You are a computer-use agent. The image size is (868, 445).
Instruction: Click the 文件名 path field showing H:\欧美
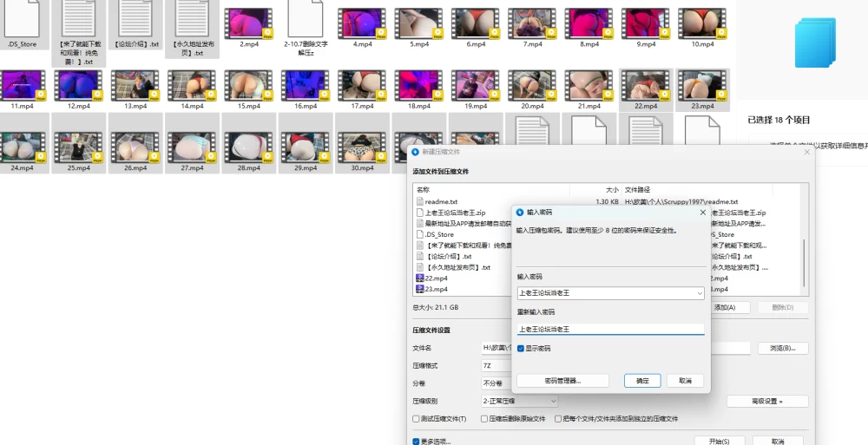click(496, 348)
